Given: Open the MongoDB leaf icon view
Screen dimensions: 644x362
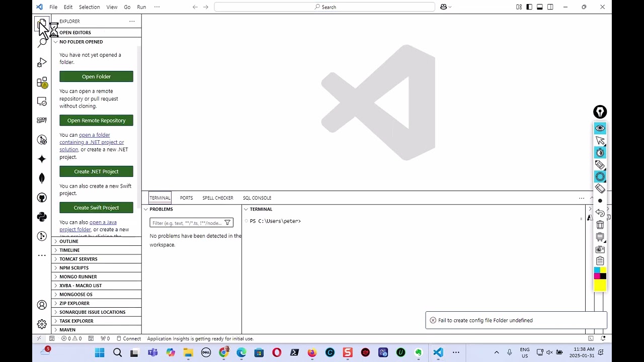Looking at the screenshot, I should click(42, 178).
